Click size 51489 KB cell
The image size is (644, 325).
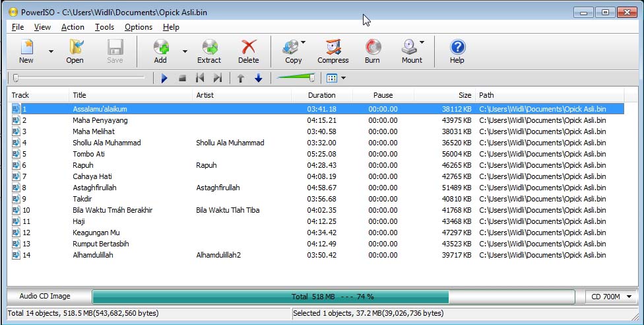(x=457, y=188)
